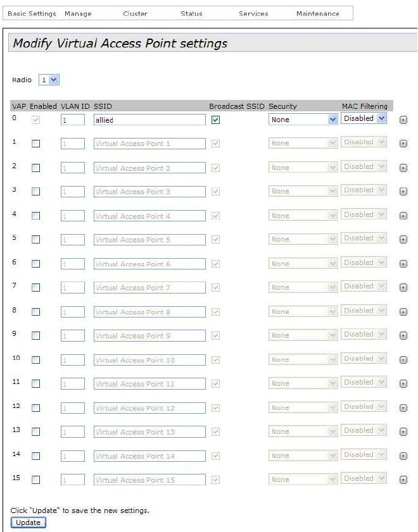Click the plus icon for VAP 3
418x532 pixels.
(x=403, y=192)
